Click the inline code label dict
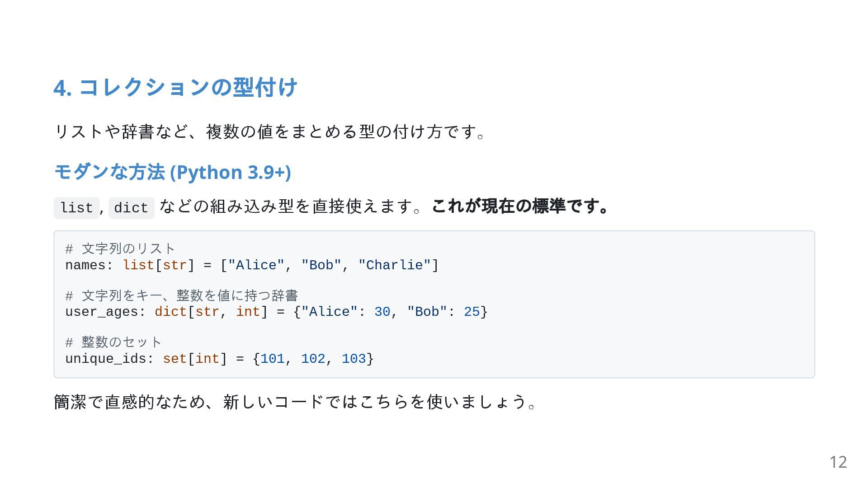The image size is (868, 488). click(131, 208)
